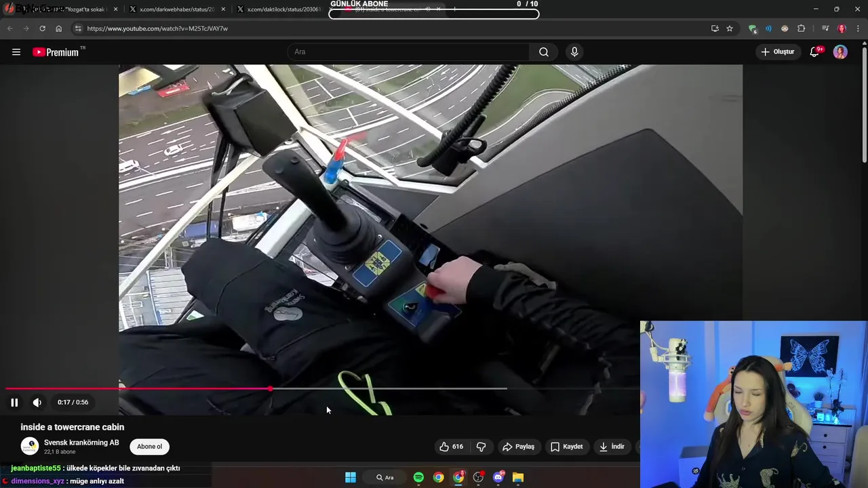
Task: Open the YouTube notifications bell
Action: (x=815, y=52)
